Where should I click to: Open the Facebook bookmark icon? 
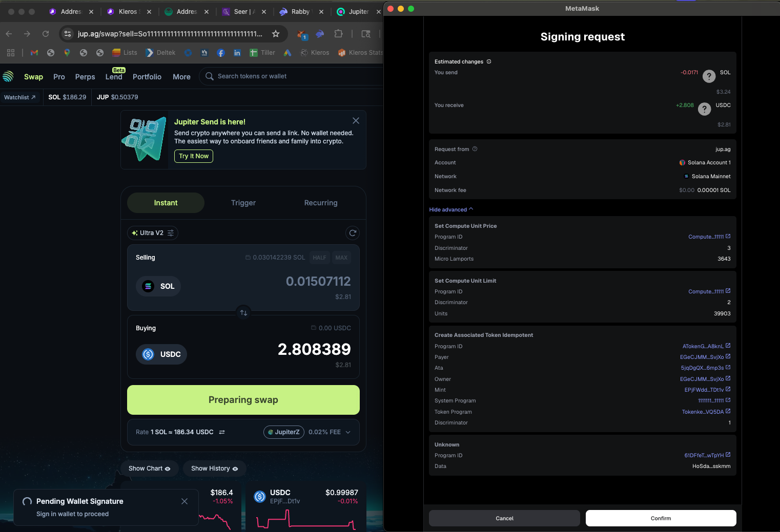tap(221, 53)
